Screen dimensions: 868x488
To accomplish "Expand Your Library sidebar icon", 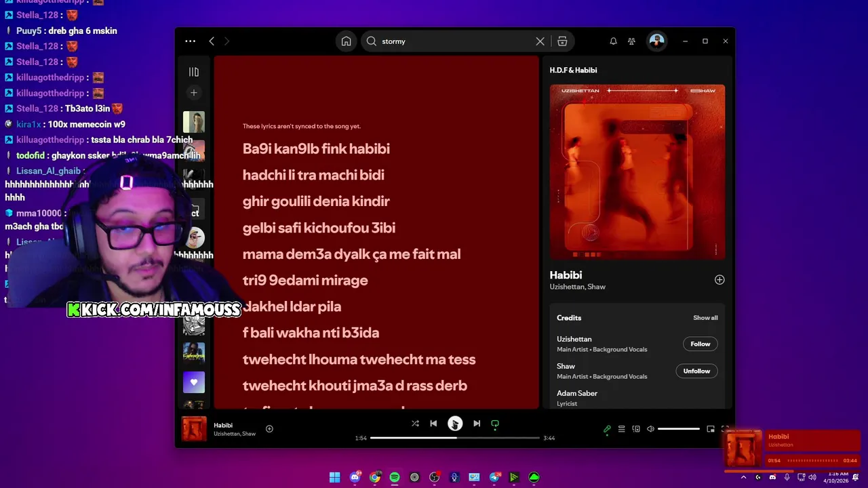I will click(194, 72).
